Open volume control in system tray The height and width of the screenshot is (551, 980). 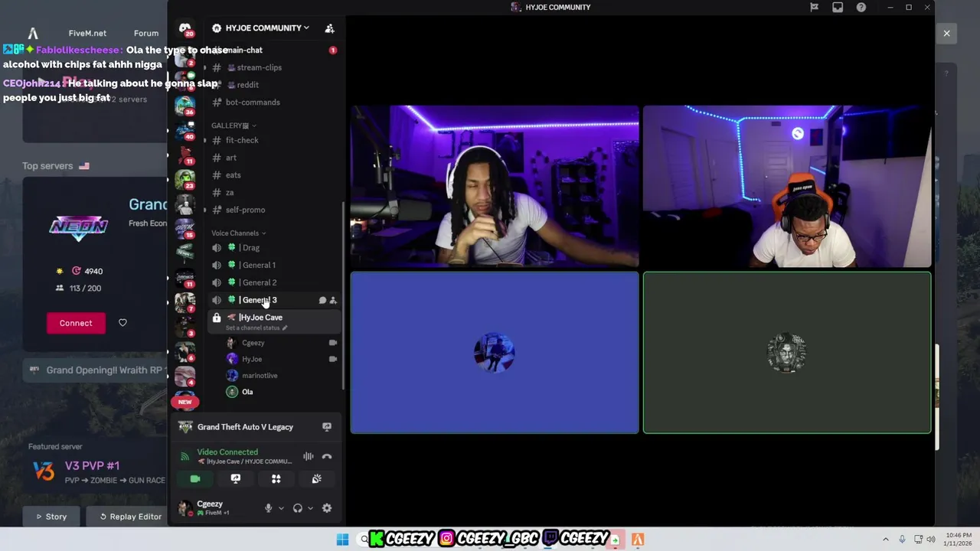point(931,540)
